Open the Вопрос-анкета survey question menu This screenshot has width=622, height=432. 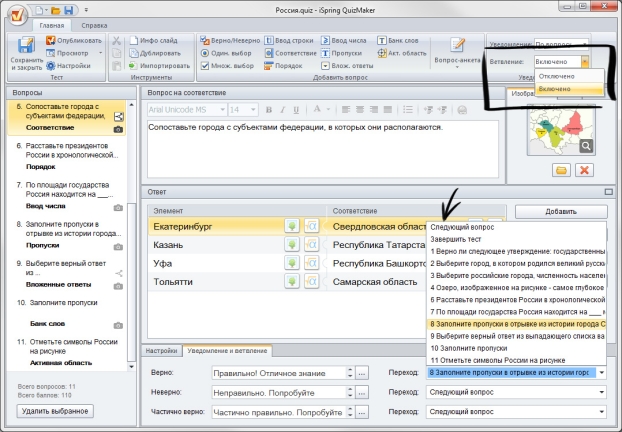tap(457, 52)
